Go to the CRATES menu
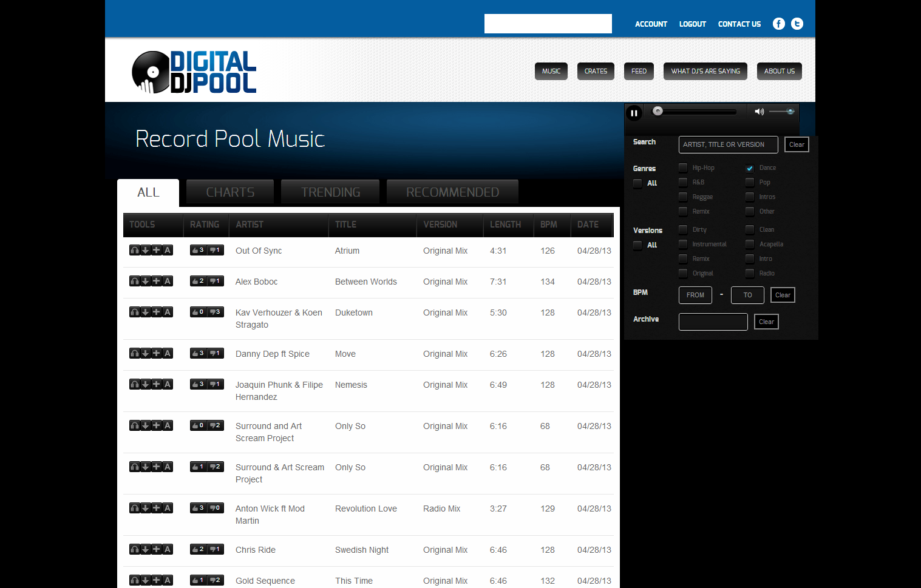 [595, 71]
